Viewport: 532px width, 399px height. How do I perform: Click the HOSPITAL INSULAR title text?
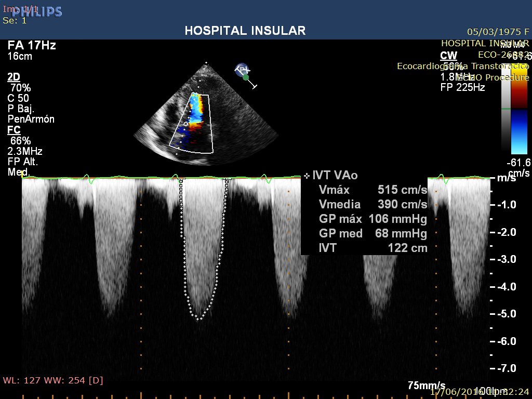tap(245, 31)
